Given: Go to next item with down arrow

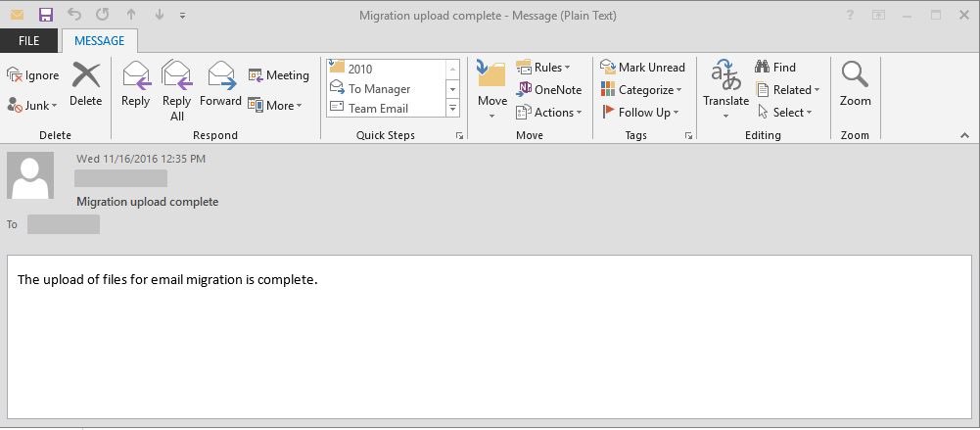Looking at the screenshot, I should [x=160, y=15].
